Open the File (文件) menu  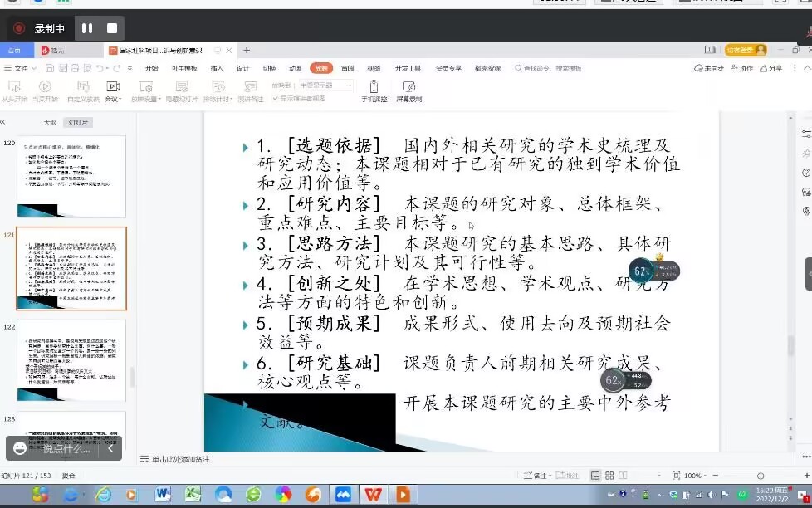[20, 68]
